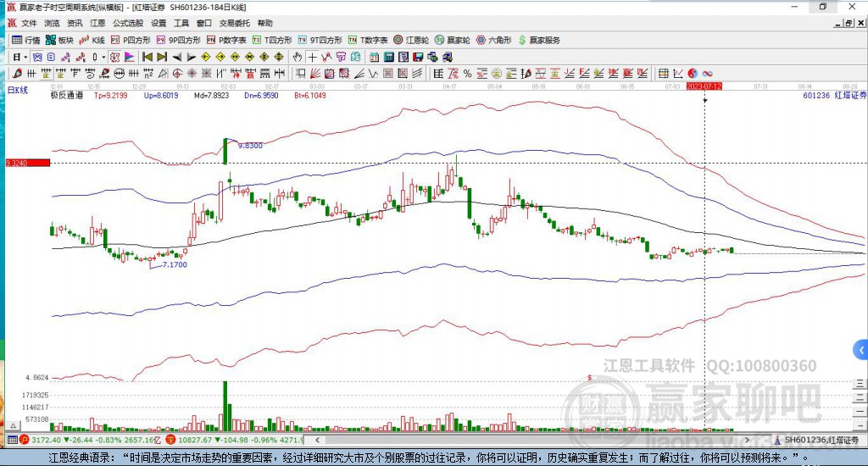Select the 极反通道 indicator label
Screen dimensions: 868x466
click(67, 95)
